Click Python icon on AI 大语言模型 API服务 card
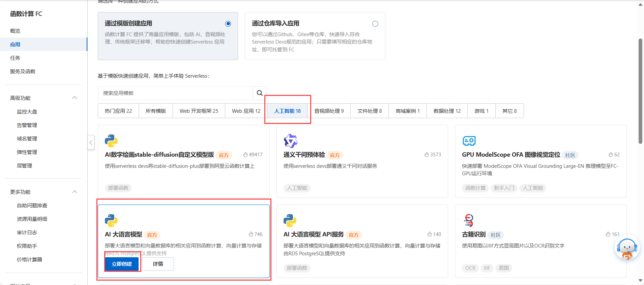The height and width of the screenshot is (285, 644). (290, 221)
